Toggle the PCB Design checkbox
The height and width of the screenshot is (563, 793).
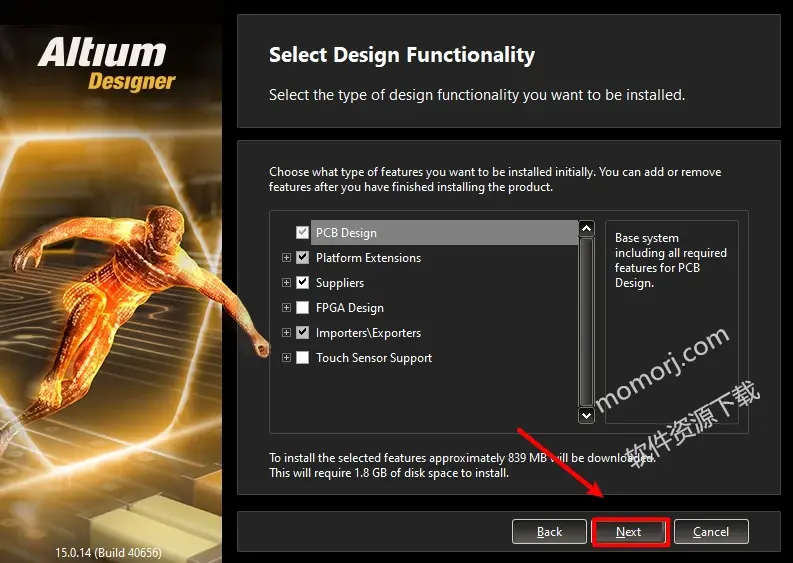click(x=302, y=233)
